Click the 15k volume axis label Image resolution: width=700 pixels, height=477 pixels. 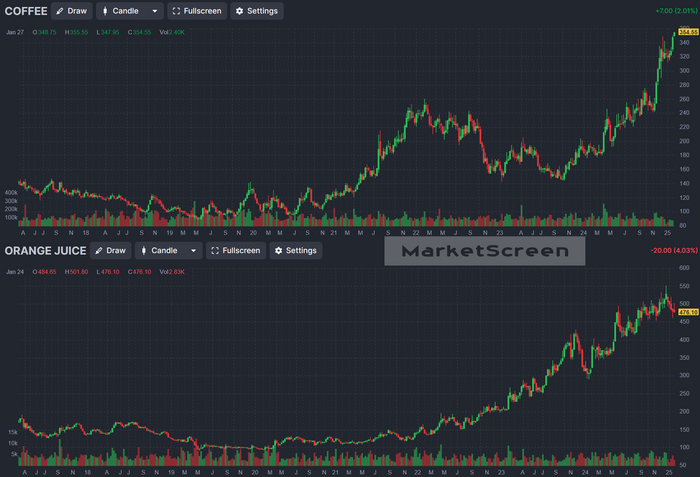13,432
